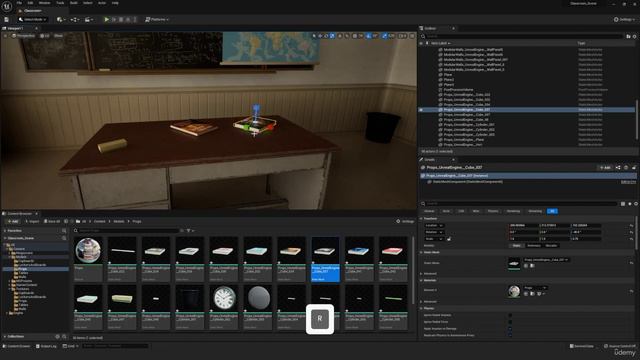Open the Window menu
This screenshot has width=640, height=360.
click(x=44, y=3)
